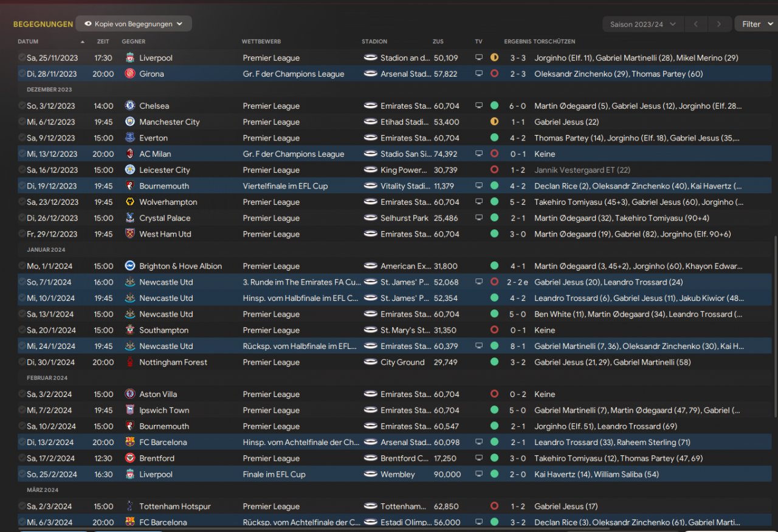The width and height of the screenshot is (778, 532).
Task: Click the Leicester City club badge
Action: pos(129,170)
